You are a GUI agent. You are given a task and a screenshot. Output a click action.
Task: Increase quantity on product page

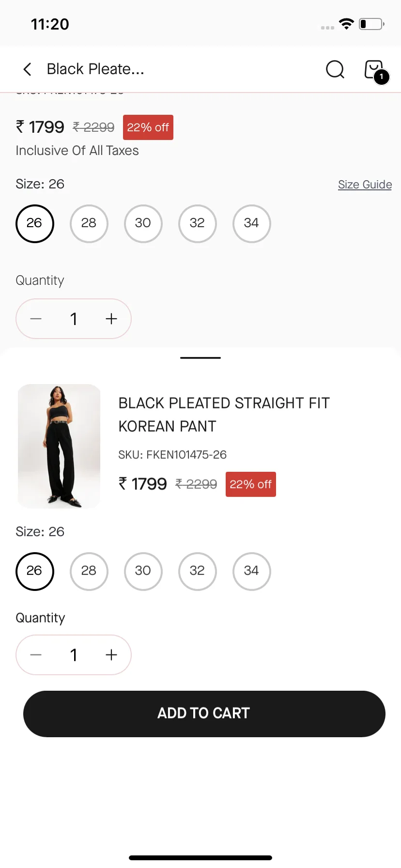pos(111,319)
